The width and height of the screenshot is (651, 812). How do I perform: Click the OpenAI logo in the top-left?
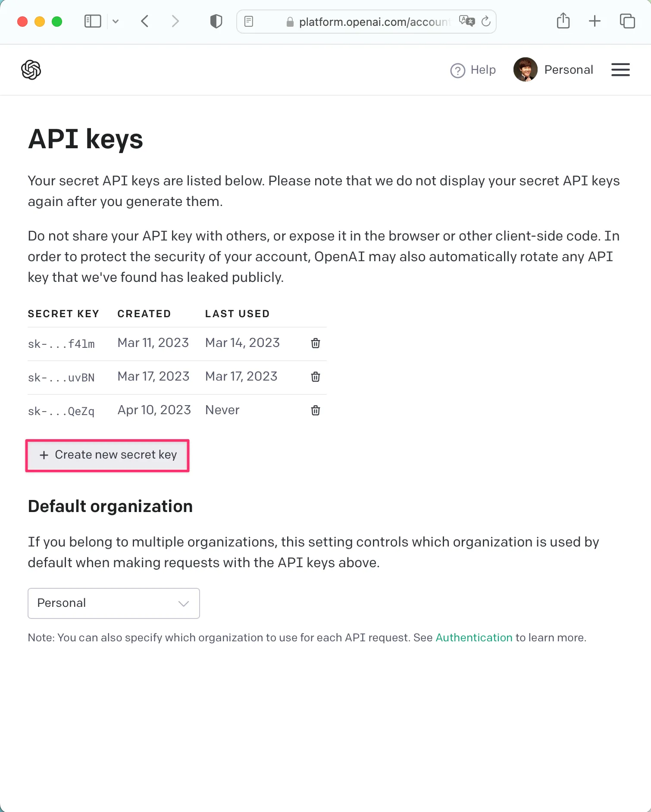click(x=30, y=69)
